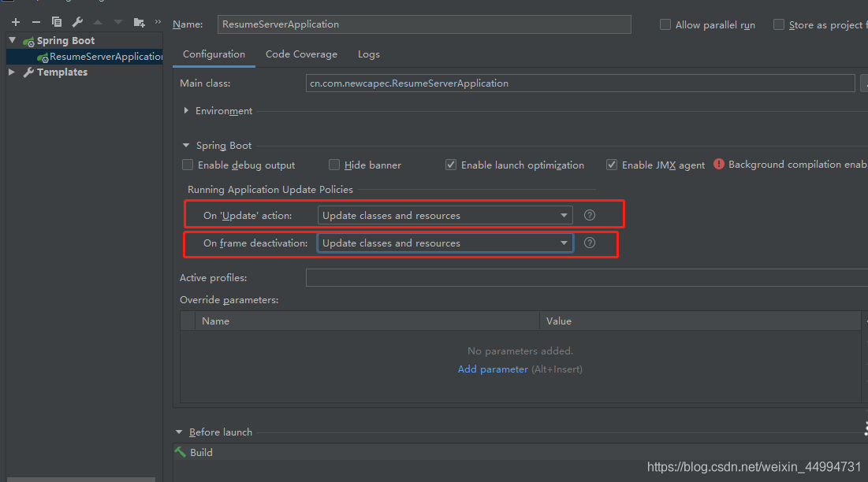Click the red background compilation warning icon

(719, 164)
